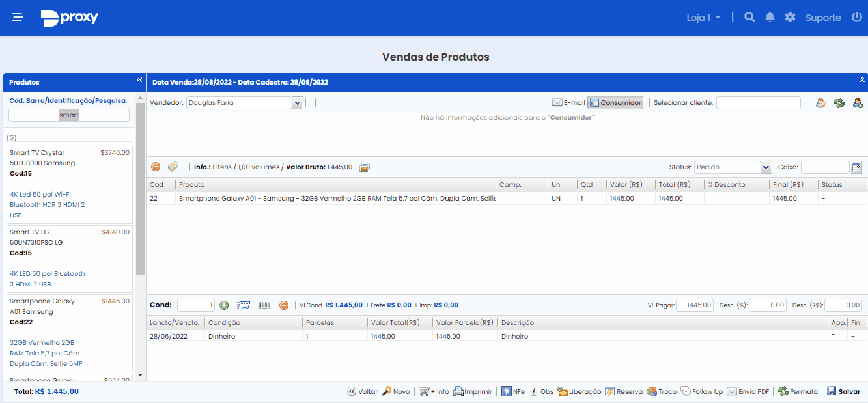Click the + Info cart button

coord(434,391)
